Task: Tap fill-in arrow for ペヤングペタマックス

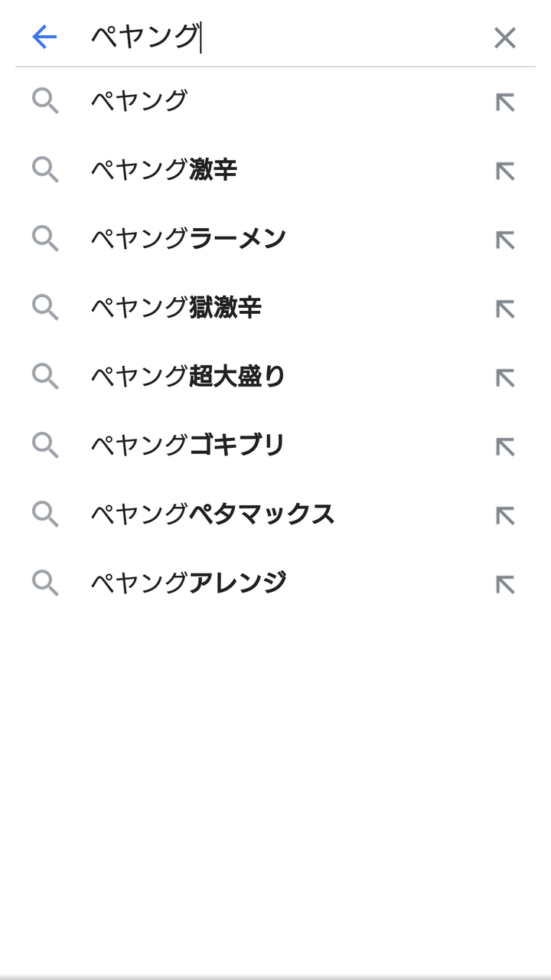Action: pyautogui.click(x=504, y=515)
